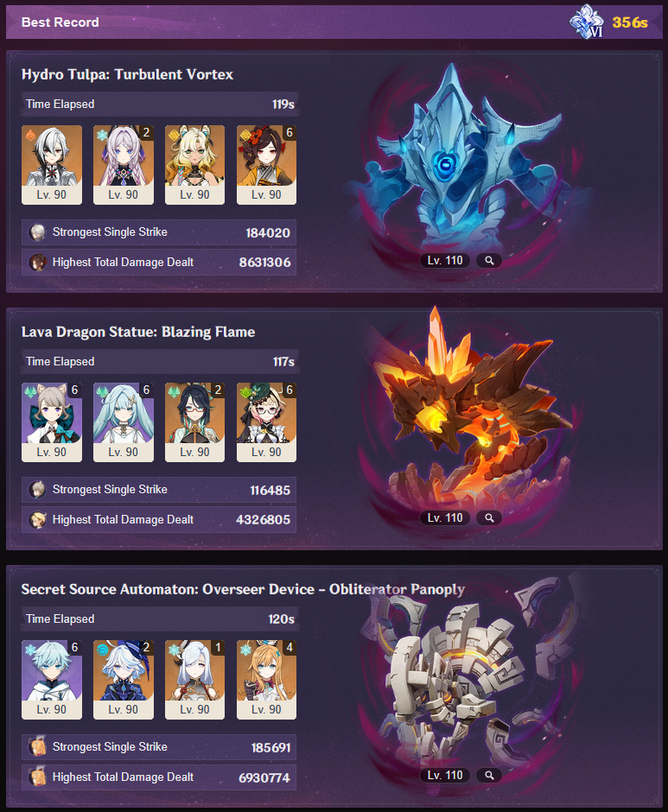Select the Hydro character card in Automaton team
The image size is (668, 812).
(x=124, y=680)
